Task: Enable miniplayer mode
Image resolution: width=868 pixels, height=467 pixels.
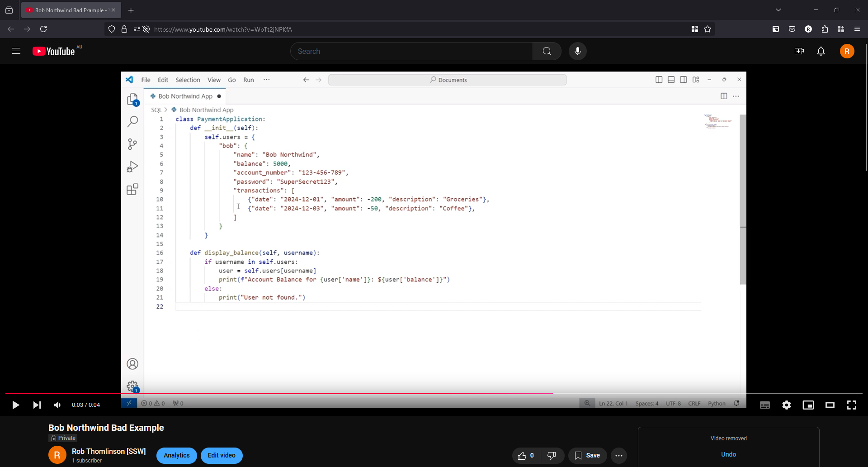Action: pyautogui.click(x=808, y=405)
